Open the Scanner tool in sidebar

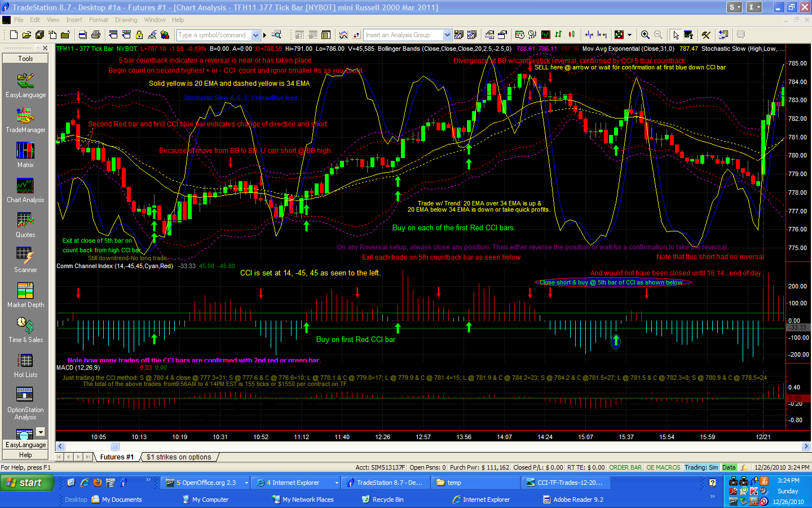tap(25, 260)
